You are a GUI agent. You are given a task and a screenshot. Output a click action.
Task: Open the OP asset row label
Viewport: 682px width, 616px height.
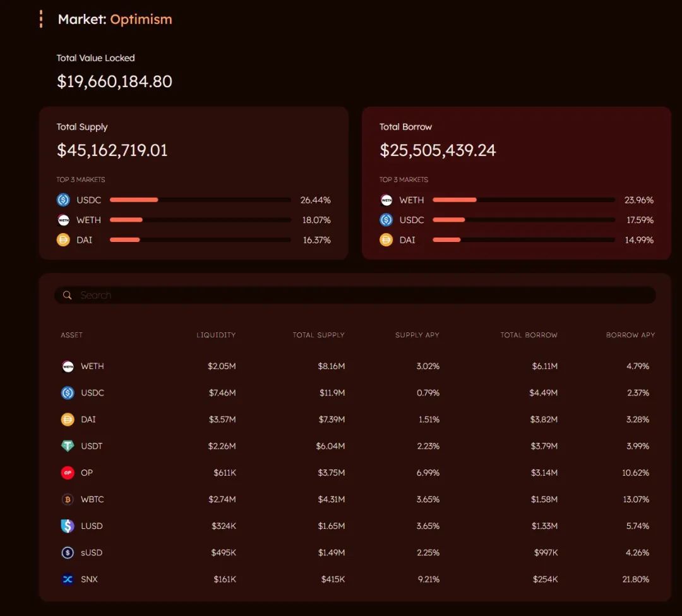click(x=87, y=473)
